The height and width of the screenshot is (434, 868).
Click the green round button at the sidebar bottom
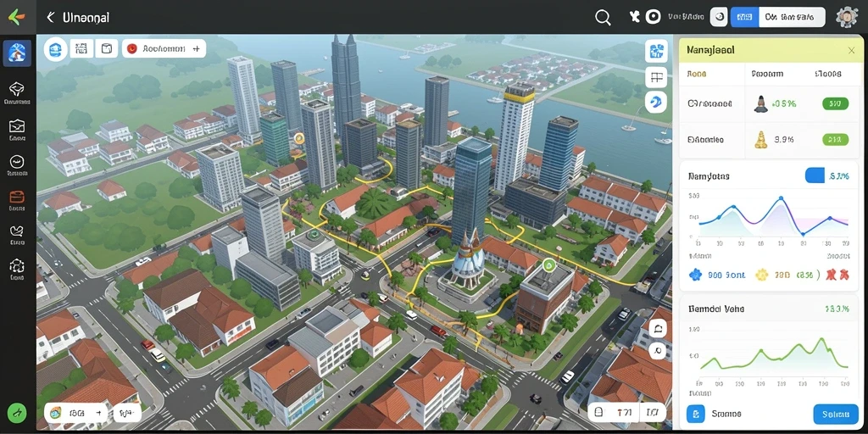(17, 413)
